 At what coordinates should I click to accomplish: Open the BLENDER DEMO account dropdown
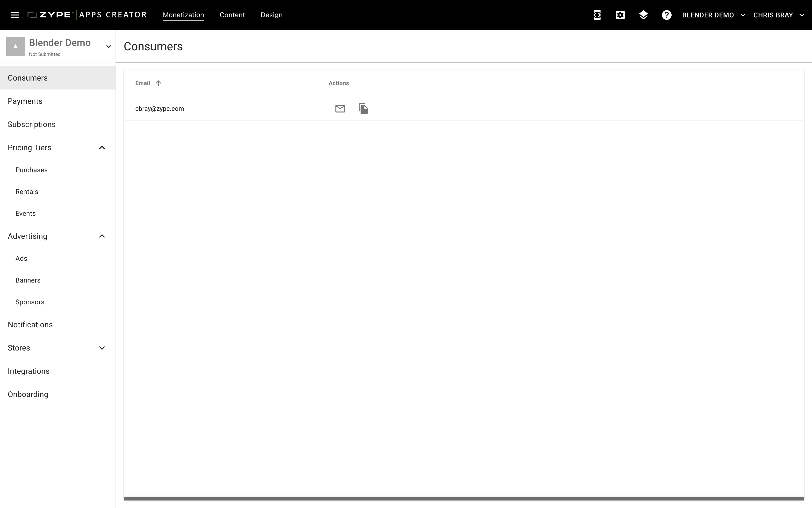coord(714,15)
